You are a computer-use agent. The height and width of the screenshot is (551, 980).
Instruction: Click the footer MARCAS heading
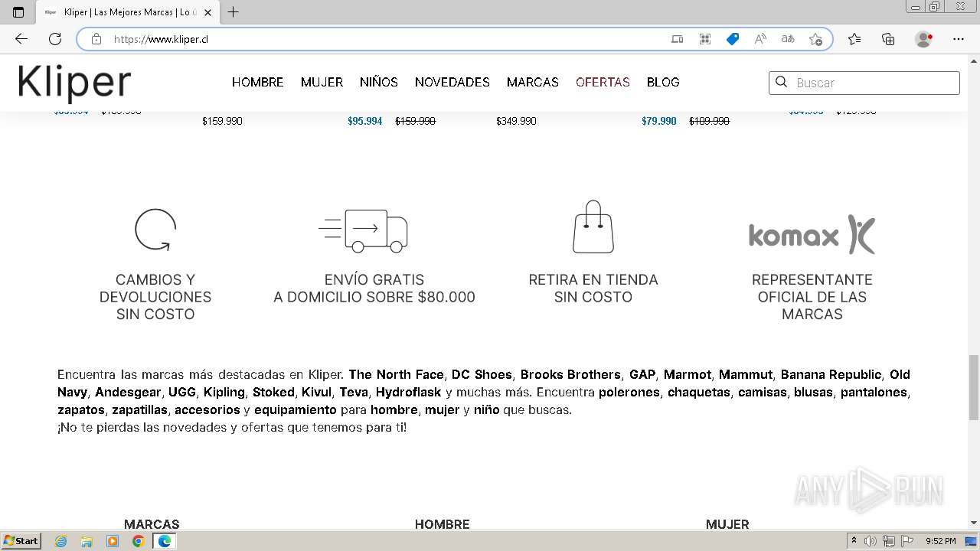click(152, 524)
